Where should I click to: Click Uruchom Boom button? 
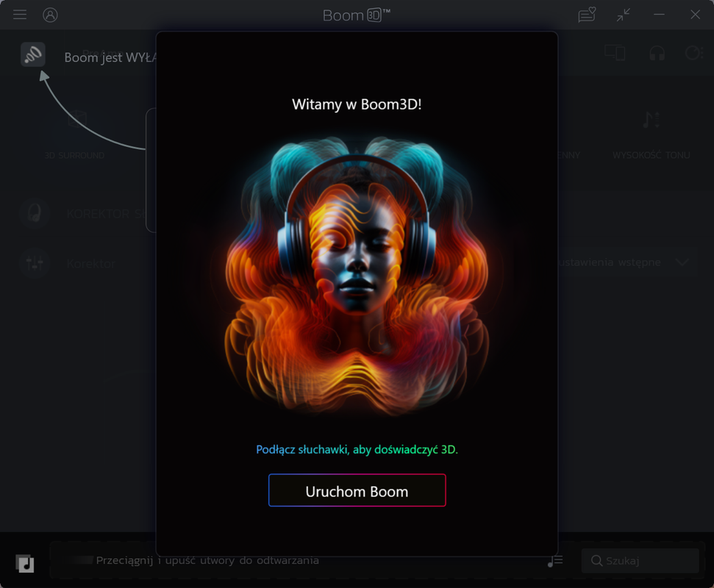pos(357,490)
